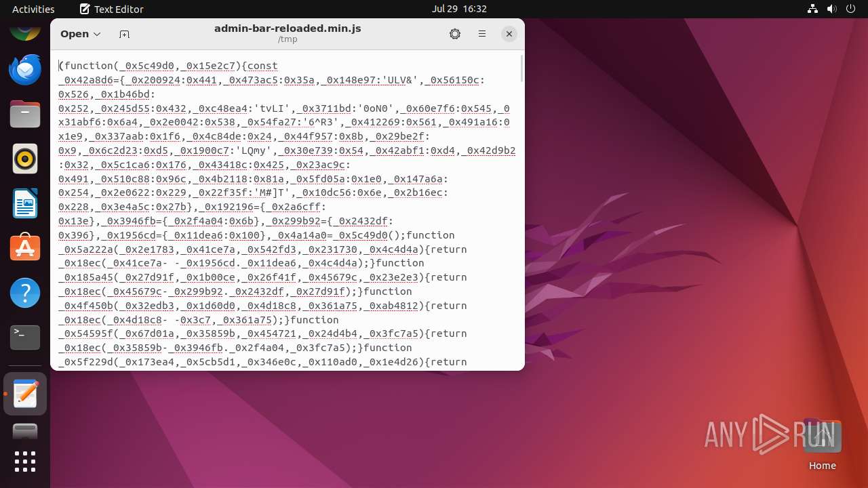Image resolution: width=868 pixels, height=488 pixels.
Task: Open the view options gear menu
Action: click(x=455, y=34)
